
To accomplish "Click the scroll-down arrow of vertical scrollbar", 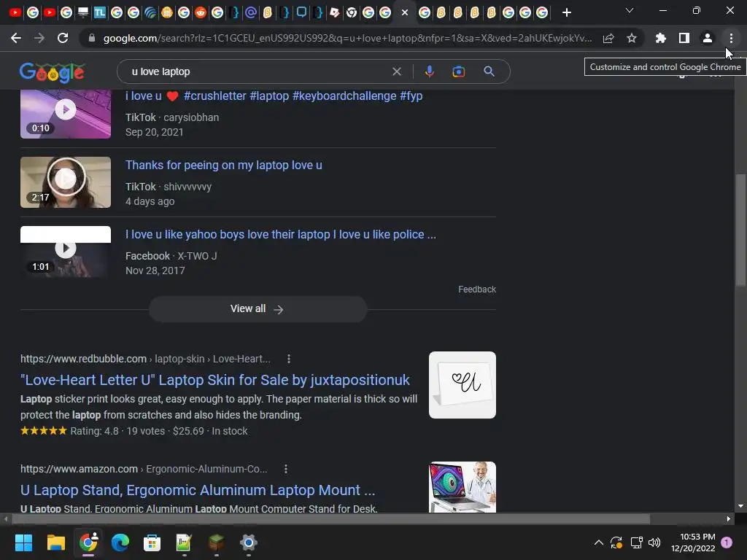I will coord(741,506).
